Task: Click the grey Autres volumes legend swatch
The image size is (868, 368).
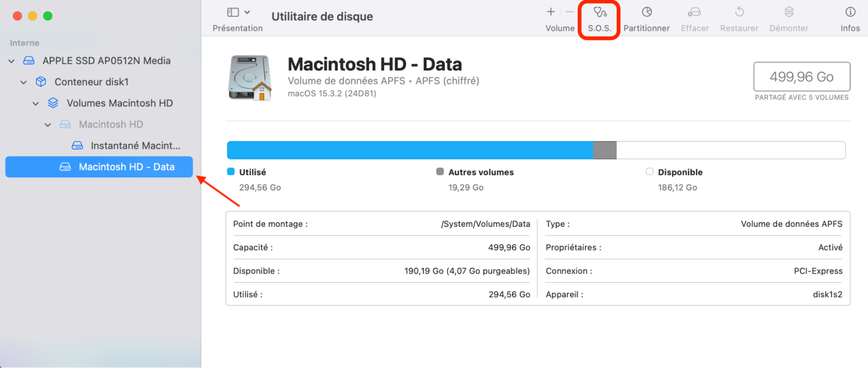Action: pos(440,172)
